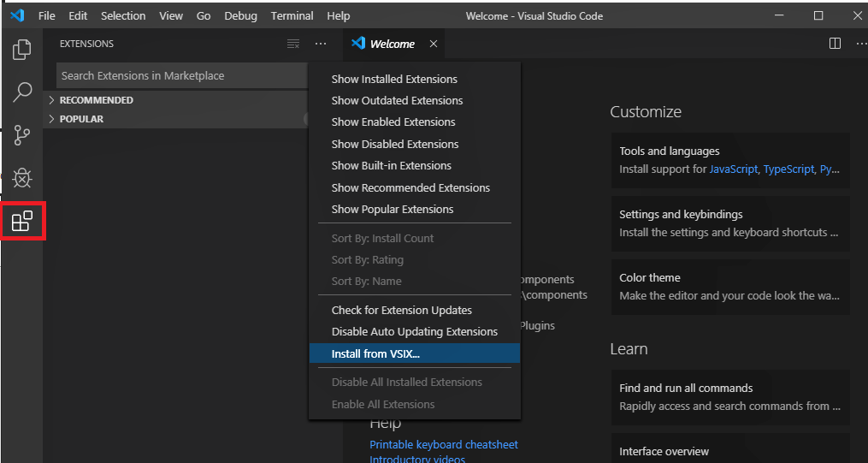
Task: Choose Install from VSIX...
Action: click(415, 353)
